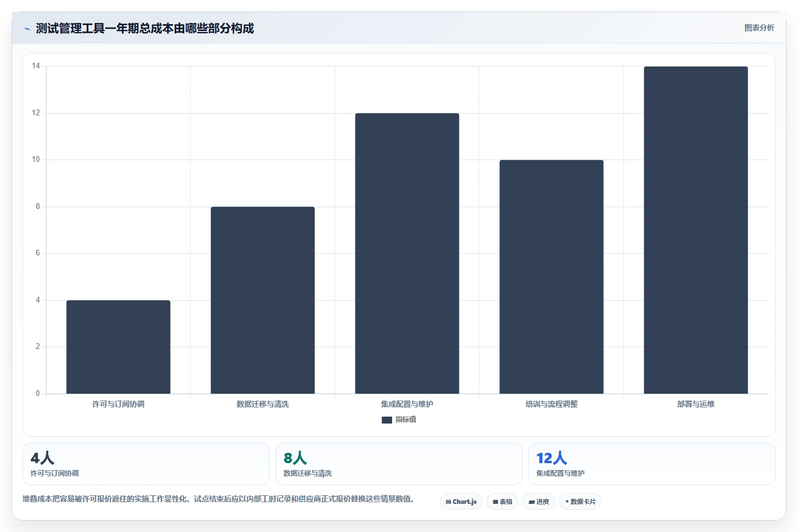Click the 许可与订阅协调 x-axis label
The height and width of the screenshot is (532, 798).
tap(118, 405)
